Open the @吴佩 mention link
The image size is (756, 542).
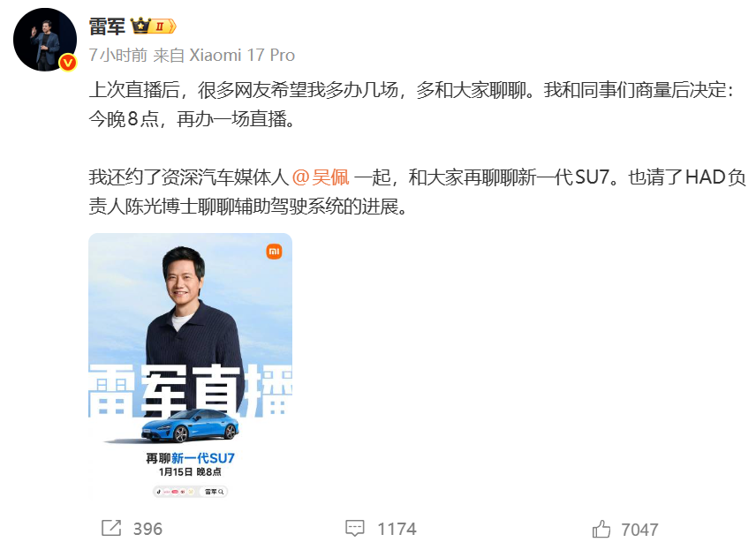pos(321,177)
